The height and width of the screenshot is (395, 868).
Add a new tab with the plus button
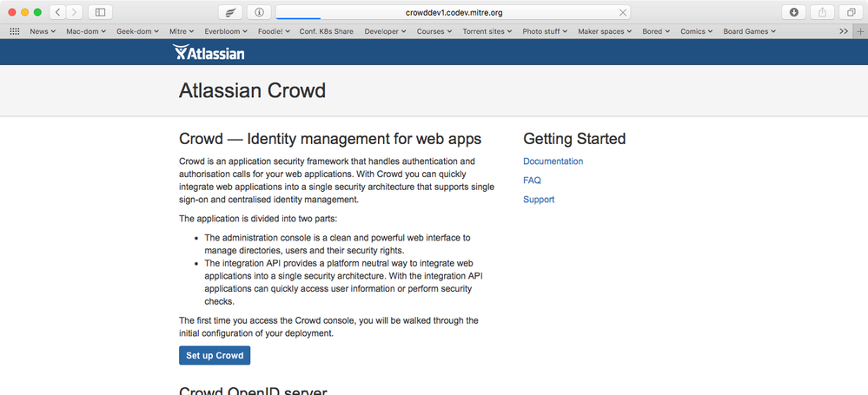pyautogui.click(x=860, y=31)
